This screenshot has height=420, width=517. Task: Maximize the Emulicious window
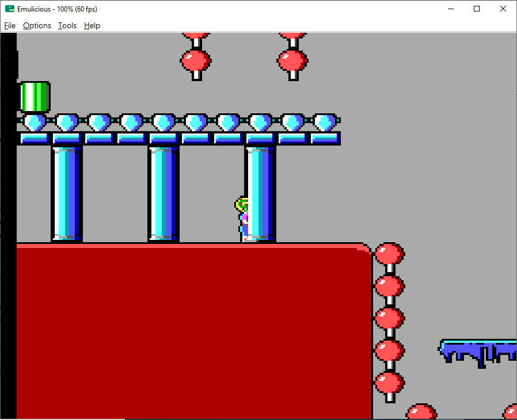477,9
